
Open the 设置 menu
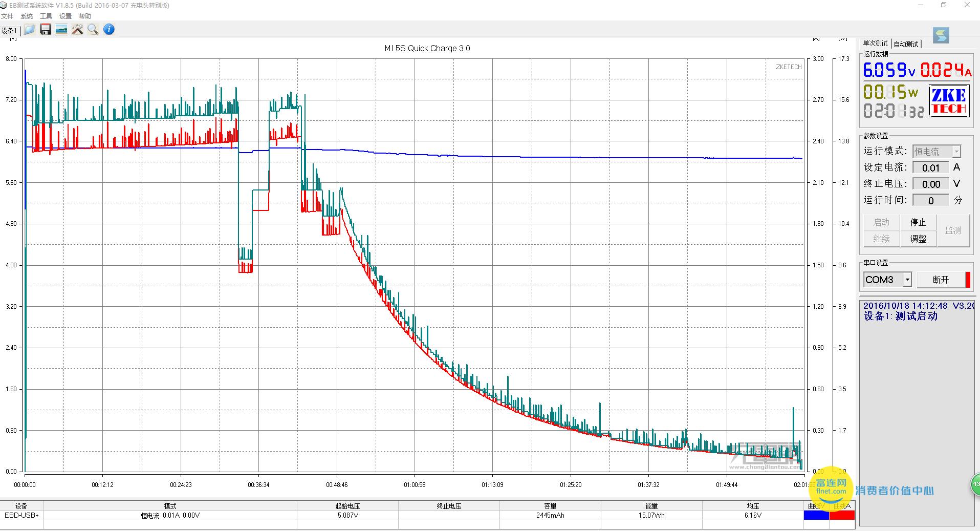tap(66, 16)
